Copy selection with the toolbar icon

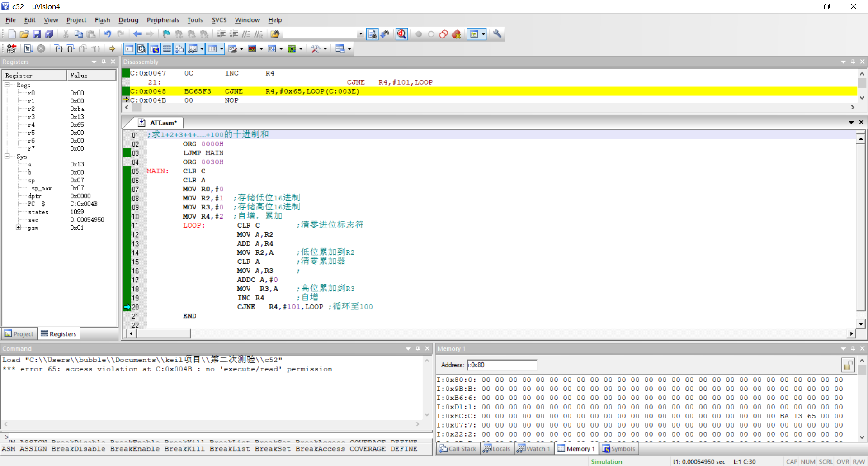[x=79, y=34]
